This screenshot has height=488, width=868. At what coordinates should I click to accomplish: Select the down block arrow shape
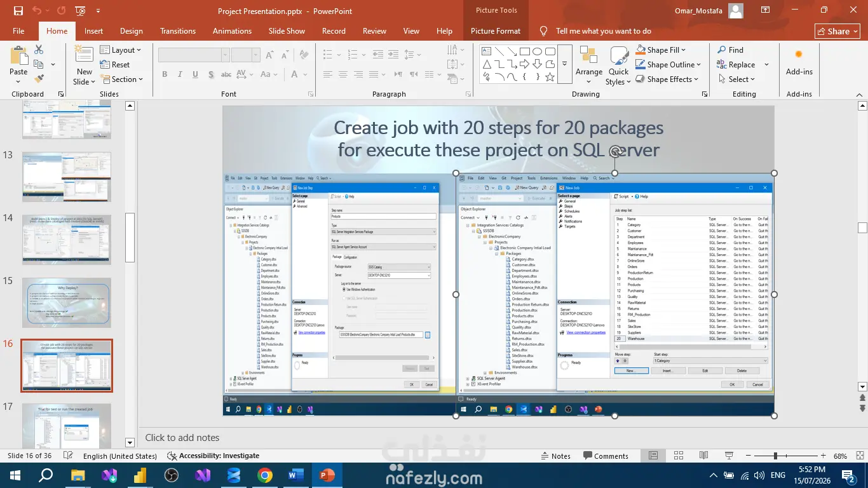coord(538,64)
